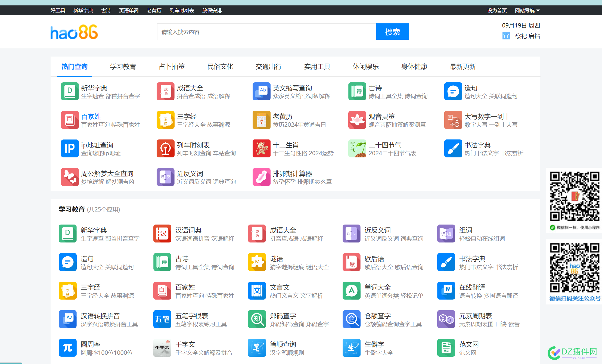Open the 造句 chat bubble icon in 热门查询
The width and height of the screenshot is (602, 364).
click(453, 91)
